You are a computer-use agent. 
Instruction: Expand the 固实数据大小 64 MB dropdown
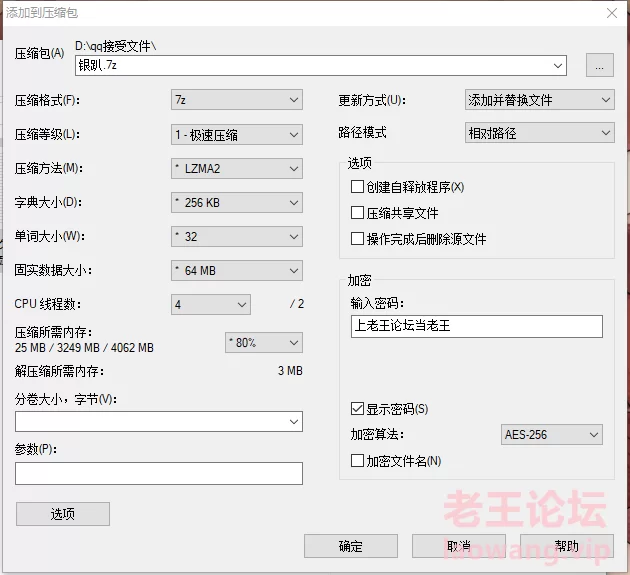(237, 270)
